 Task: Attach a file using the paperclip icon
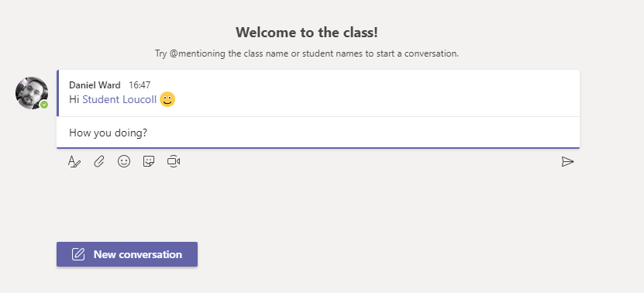coord(99,161)
